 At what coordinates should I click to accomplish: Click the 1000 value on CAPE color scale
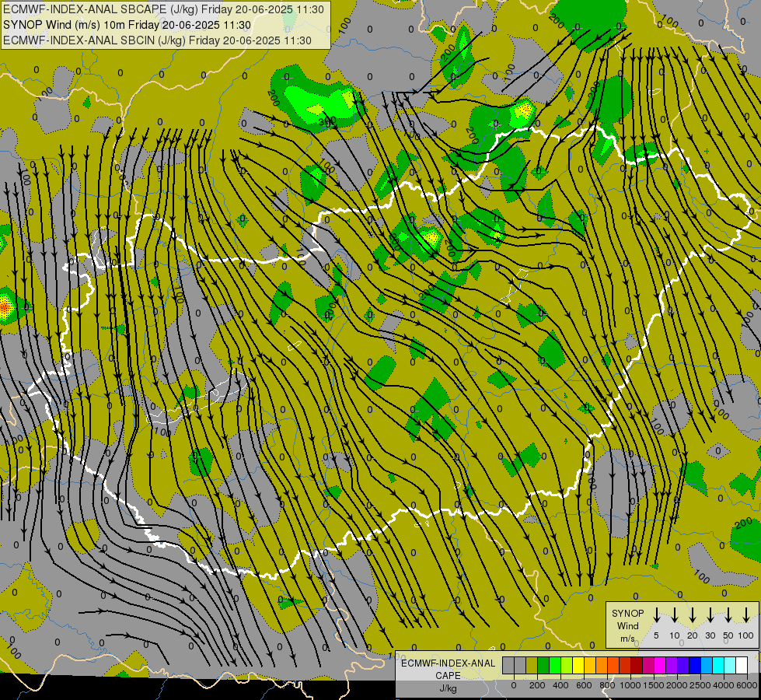coord(630,685)
